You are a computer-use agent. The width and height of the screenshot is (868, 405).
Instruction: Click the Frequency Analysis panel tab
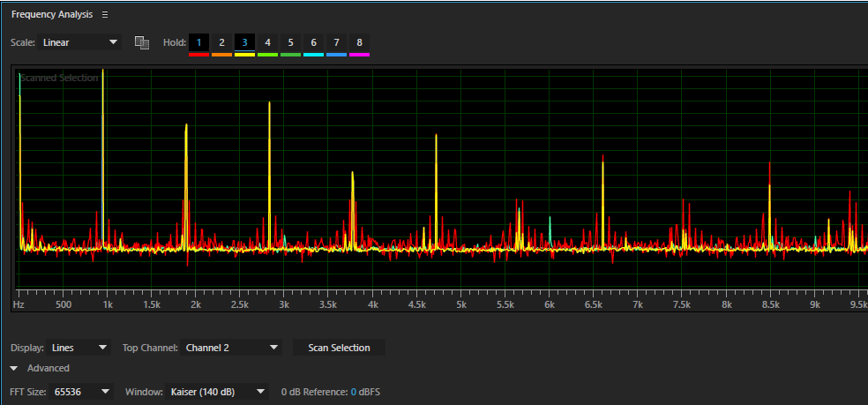pyautogui.click(x=52, y=15)
